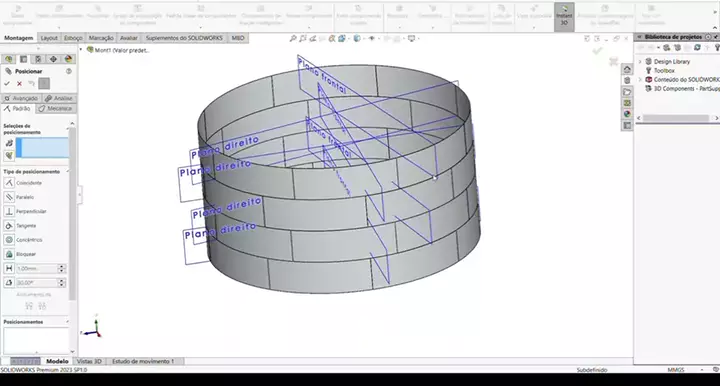Switch to the Padrão mates tab
This screenshot has width=720, height=386.
pos(17,108)
